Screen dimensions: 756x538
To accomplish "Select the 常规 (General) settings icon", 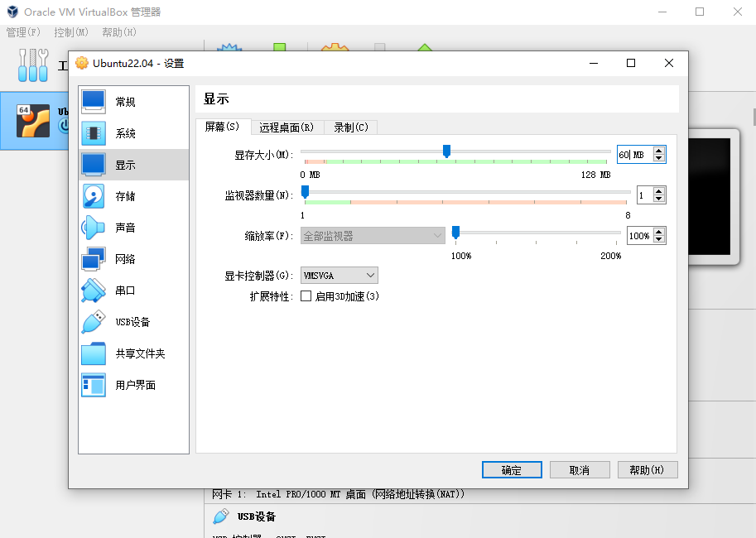I will 94,102.
